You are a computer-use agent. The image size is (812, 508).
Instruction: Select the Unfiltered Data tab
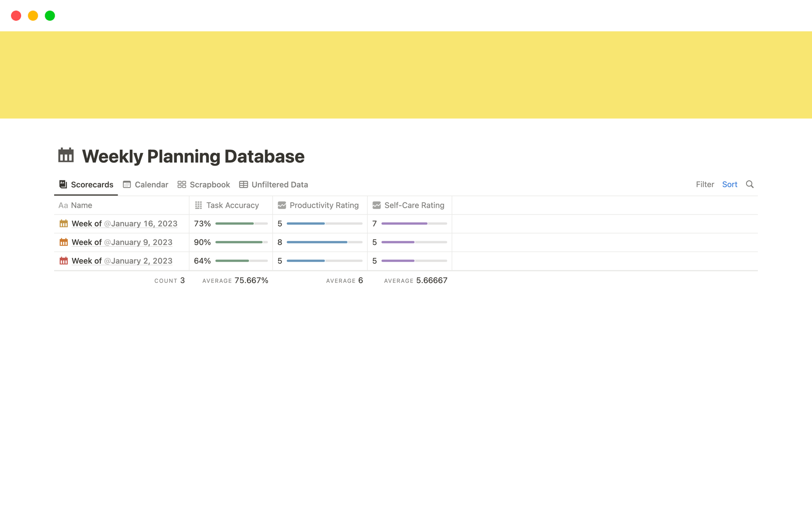[274, 185]
